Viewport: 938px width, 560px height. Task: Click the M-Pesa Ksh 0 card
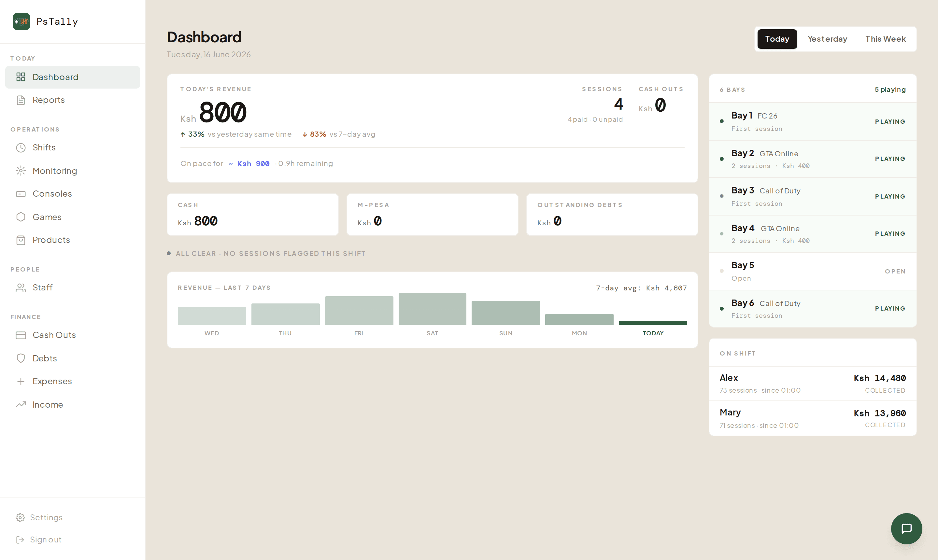[432, 215]
